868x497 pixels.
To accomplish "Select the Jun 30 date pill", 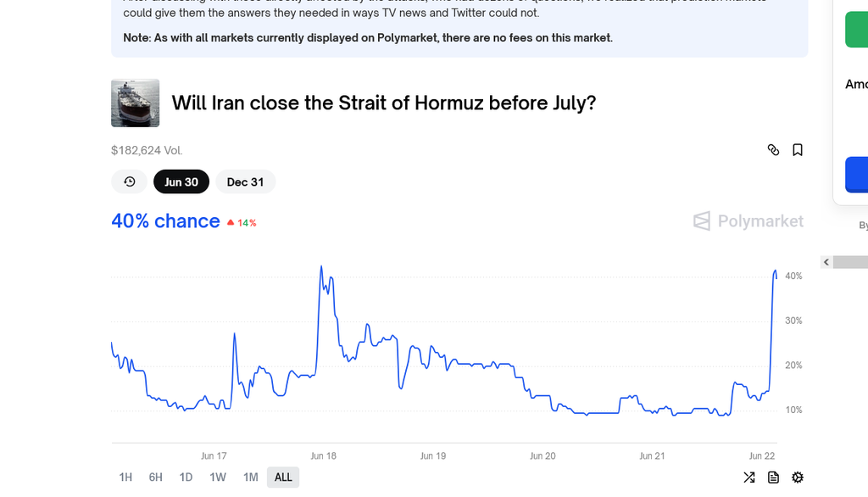I will 181,181.
